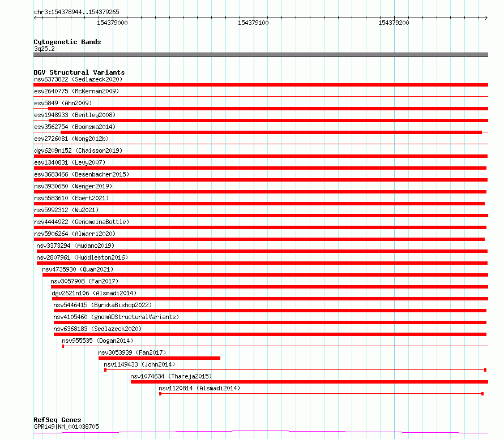The image size is (504, 439).
Task: Open variant nsv955535 (Dogan2014)
Action: tap(97, 341)
